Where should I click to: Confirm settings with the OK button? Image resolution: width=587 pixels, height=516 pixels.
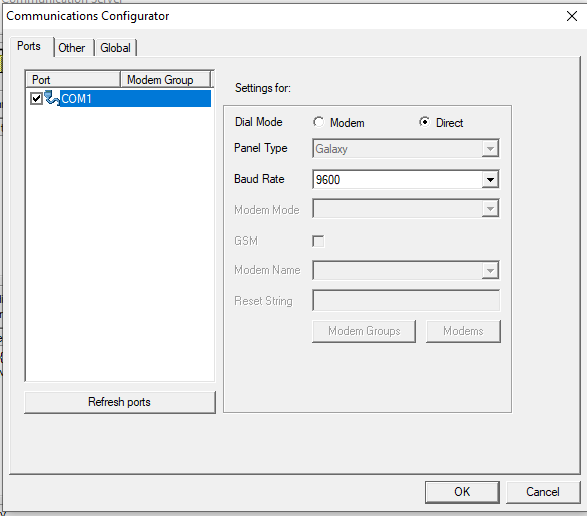click(x=462, y=492)
